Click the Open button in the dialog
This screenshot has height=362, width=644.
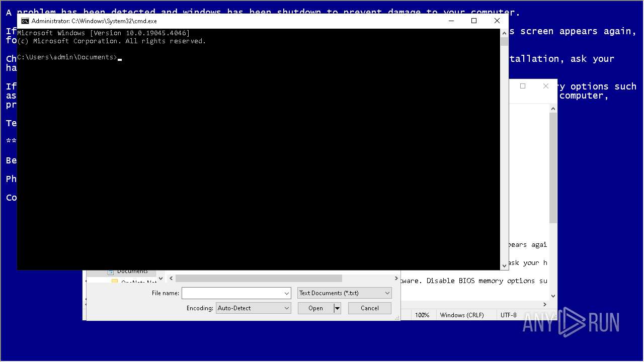[x=315, y=308]
